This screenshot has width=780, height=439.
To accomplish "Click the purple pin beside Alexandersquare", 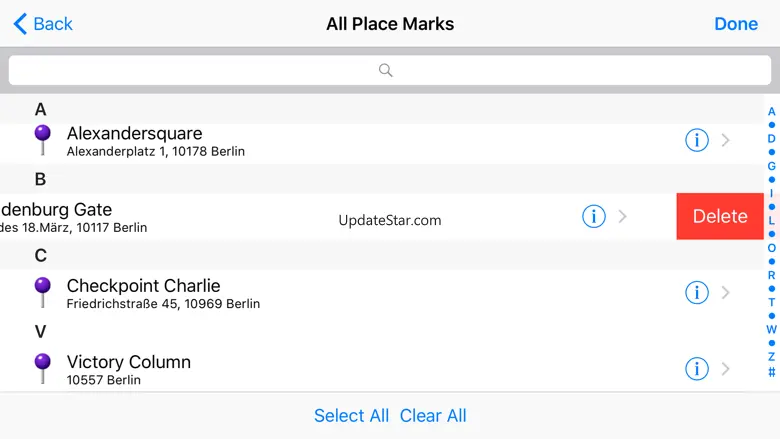I will click(42, 139).
